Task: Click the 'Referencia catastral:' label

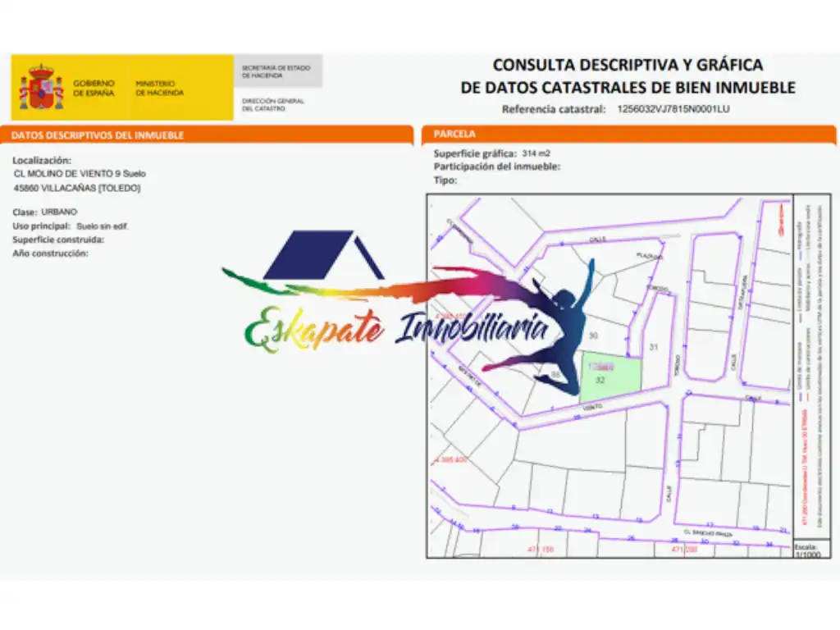Action: pos(554,109)
